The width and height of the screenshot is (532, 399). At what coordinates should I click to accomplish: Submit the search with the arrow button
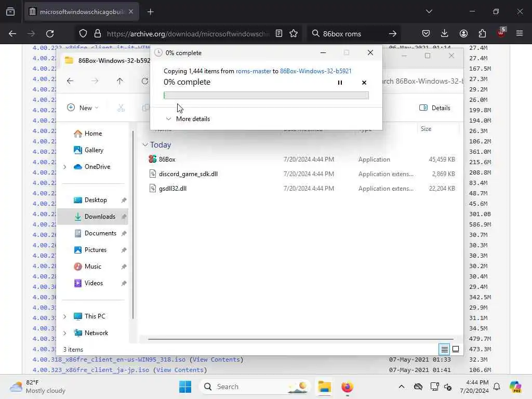click(393, 34)
